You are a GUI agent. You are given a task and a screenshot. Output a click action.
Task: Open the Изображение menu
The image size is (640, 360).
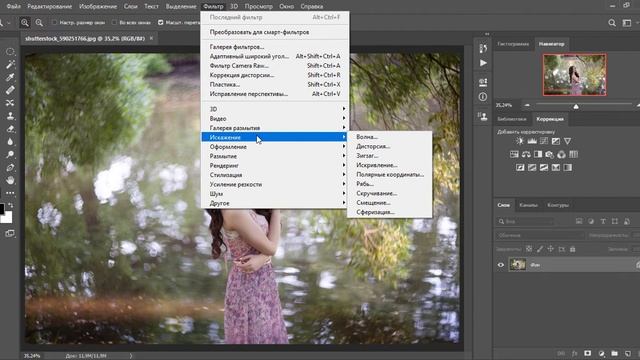(98, 6)
